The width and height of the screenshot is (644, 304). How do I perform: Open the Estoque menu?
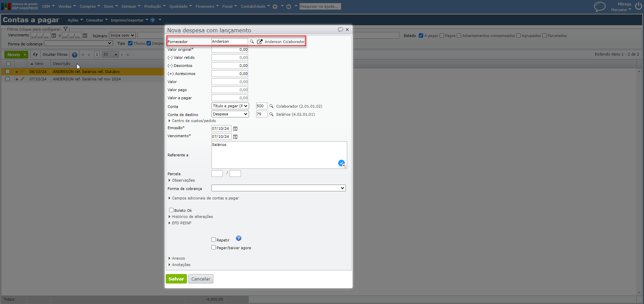131,6
